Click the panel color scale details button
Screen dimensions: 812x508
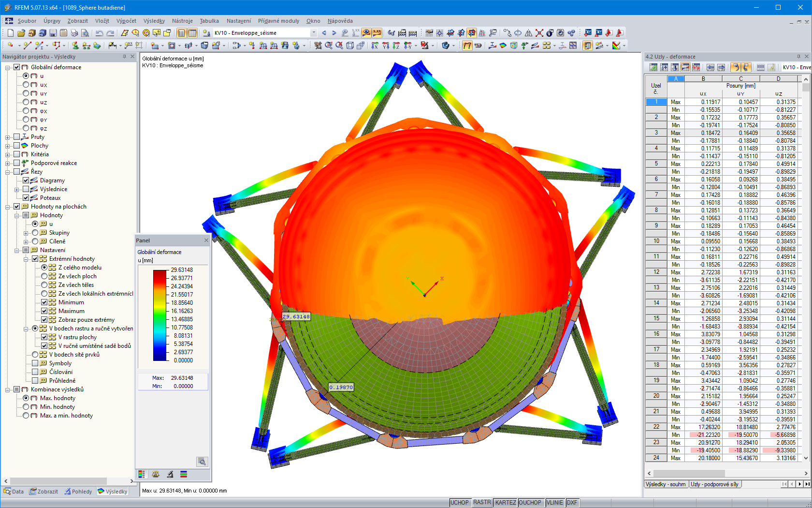(x=202, y=461)
